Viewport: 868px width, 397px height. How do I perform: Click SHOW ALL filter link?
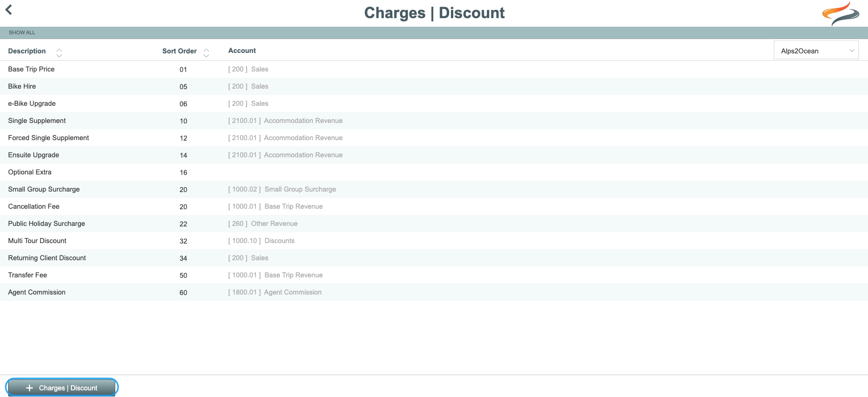pyautogui.click(x=22, y=32)
